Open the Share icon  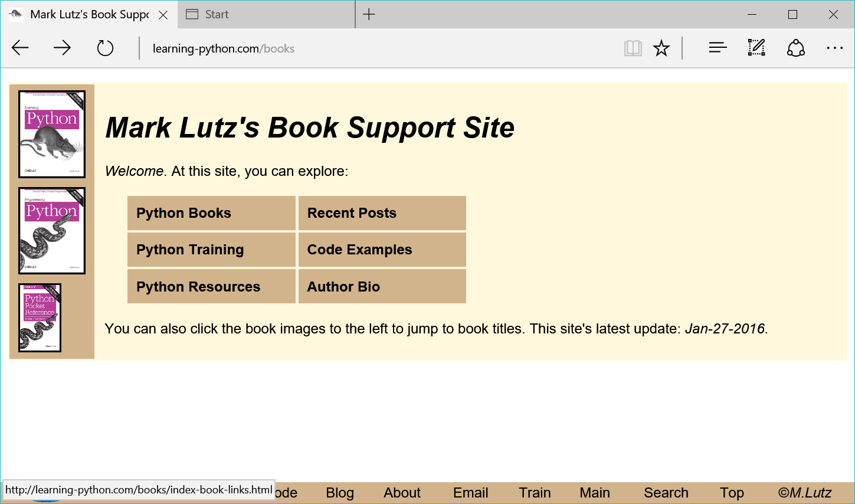point(796,48)
